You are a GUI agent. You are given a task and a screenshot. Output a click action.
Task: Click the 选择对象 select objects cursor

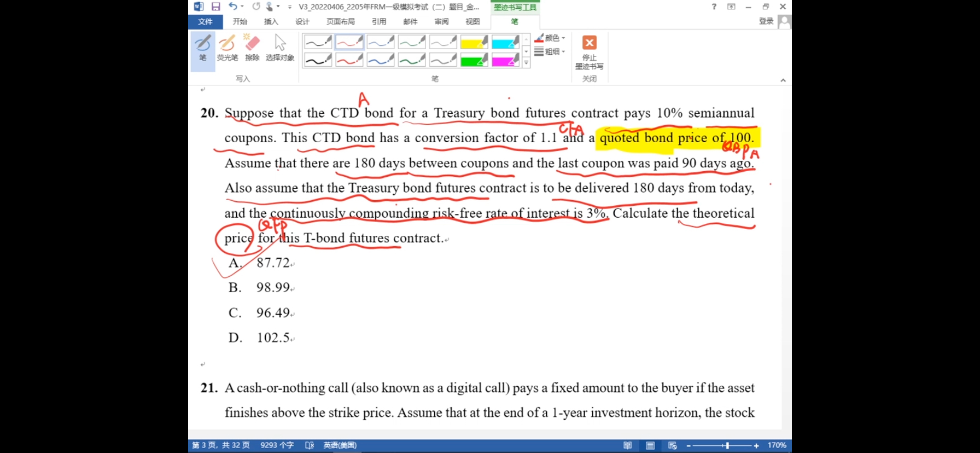point(280,48)
